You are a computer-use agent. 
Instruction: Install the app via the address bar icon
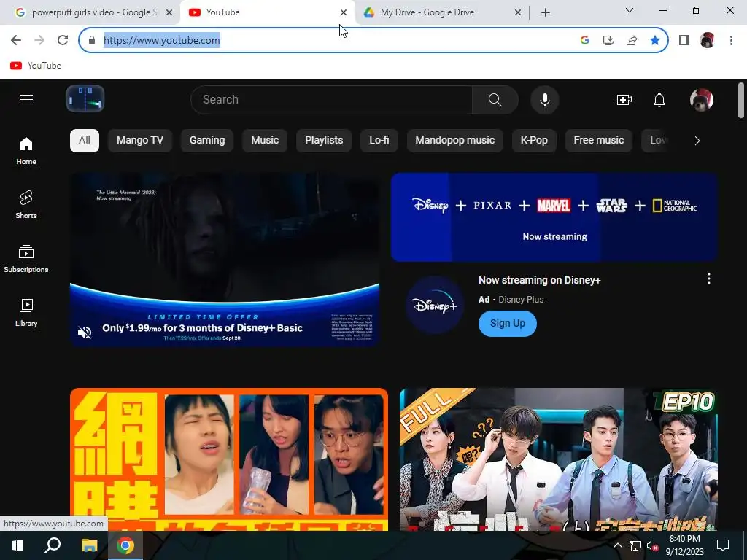pos(608,40)
